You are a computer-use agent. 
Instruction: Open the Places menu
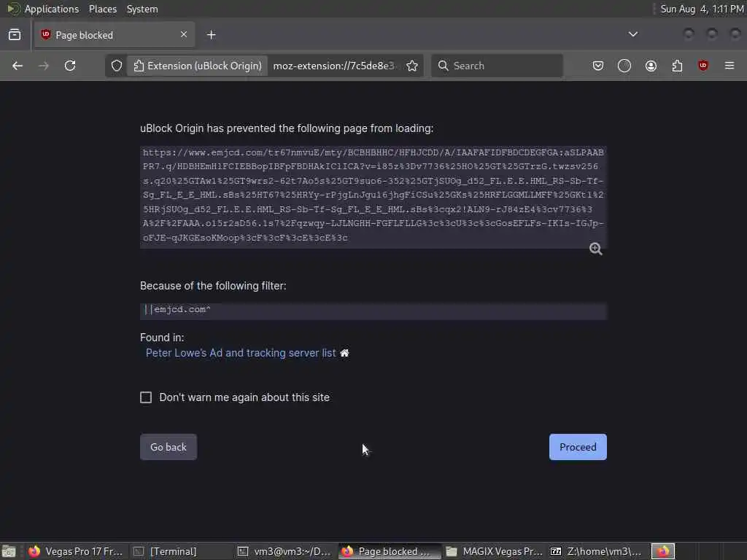[x=102, y=9]
